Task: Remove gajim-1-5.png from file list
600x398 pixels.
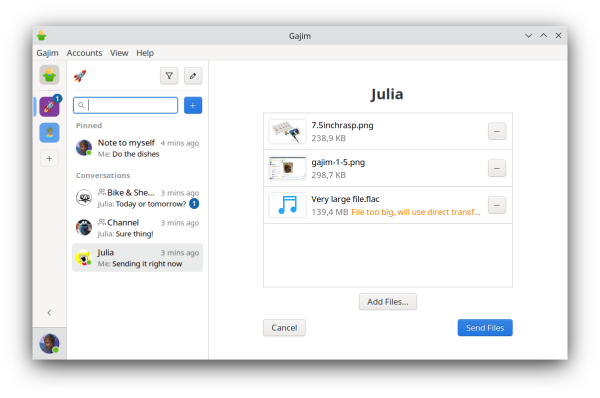Action: pos(497,168)
